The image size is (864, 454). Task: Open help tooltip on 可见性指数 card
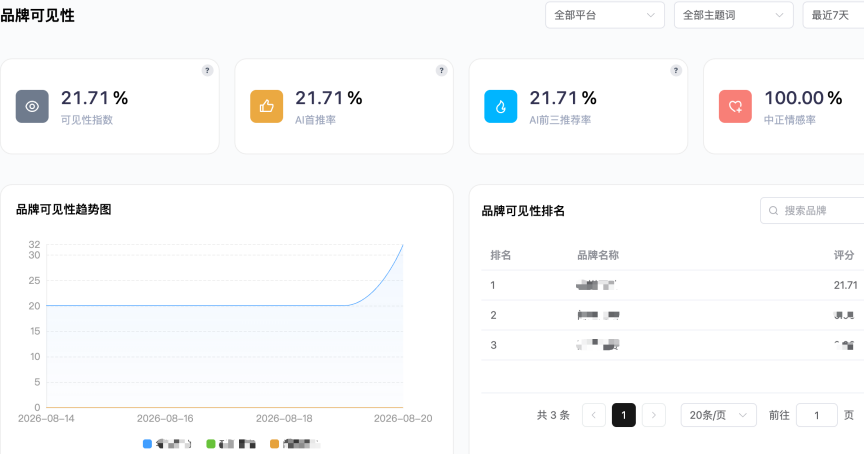click(207, 71)
